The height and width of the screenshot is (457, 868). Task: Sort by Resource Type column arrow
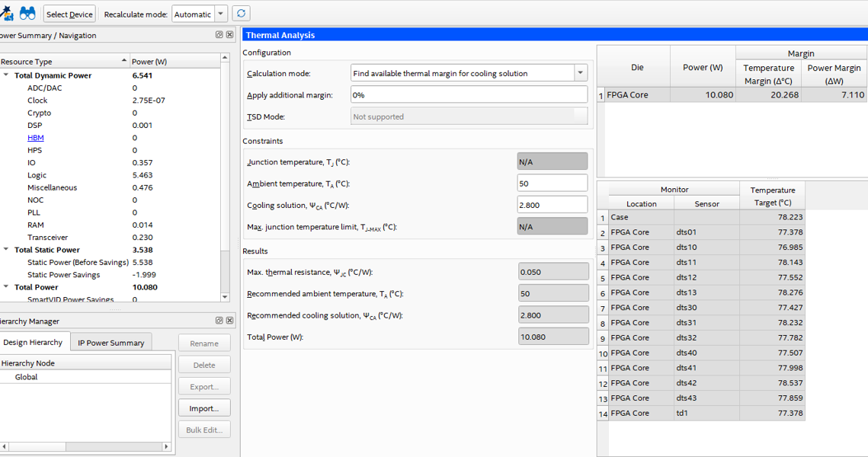point(124,61)
